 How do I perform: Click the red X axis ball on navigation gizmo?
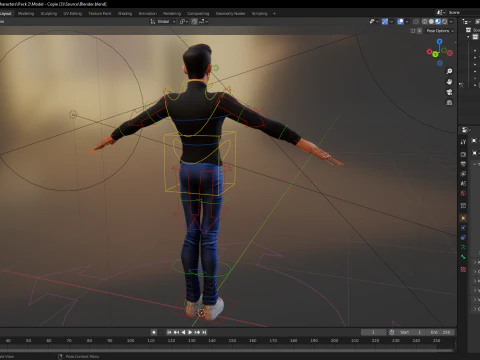429,52
